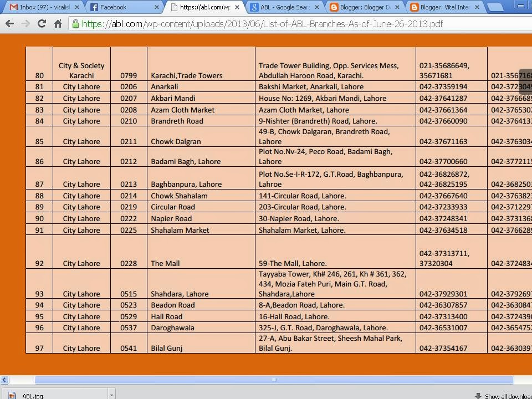Click address '16-Hall Road, Lahore.'
Screen dimensions: 532x399
click(294, 316)
